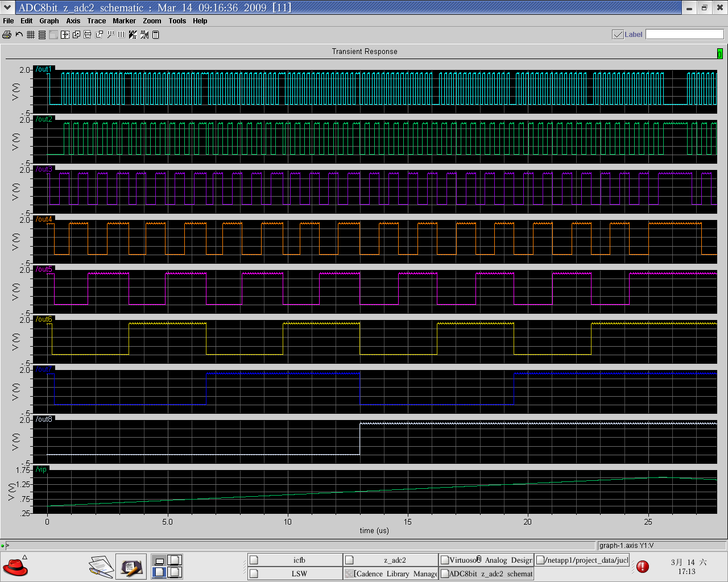Click the taskbar clock showing 17:13
The height and width of the screenshot is (582, 728).
pos(688,567)
